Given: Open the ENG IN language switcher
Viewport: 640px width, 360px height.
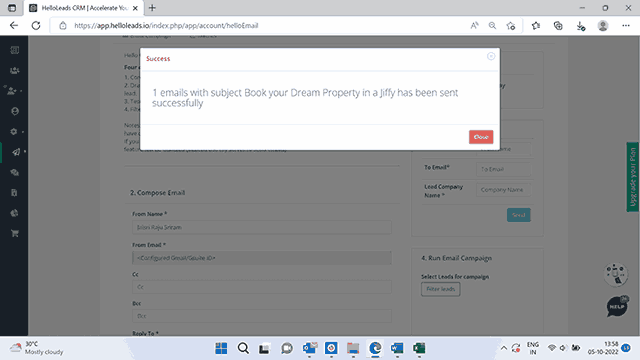Looking at the screenshot, I should click(x=533, y=348).
